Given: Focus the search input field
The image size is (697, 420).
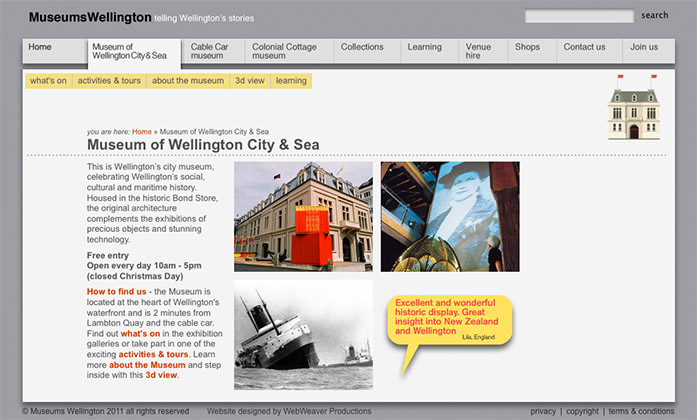Looking at the screenshot, I should pos(579,16).
